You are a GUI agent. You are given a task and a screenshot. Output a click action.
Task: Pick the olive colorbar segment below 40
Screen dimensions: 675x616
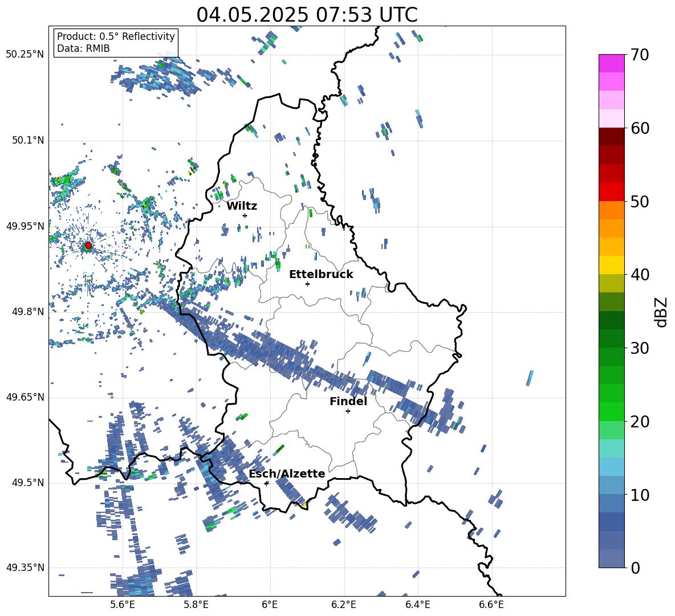(611, 283)
